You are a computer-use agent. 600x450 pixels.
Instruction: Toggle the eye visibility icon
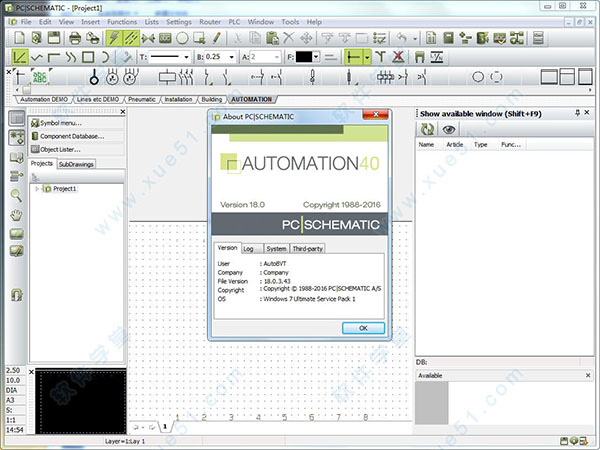448,129
